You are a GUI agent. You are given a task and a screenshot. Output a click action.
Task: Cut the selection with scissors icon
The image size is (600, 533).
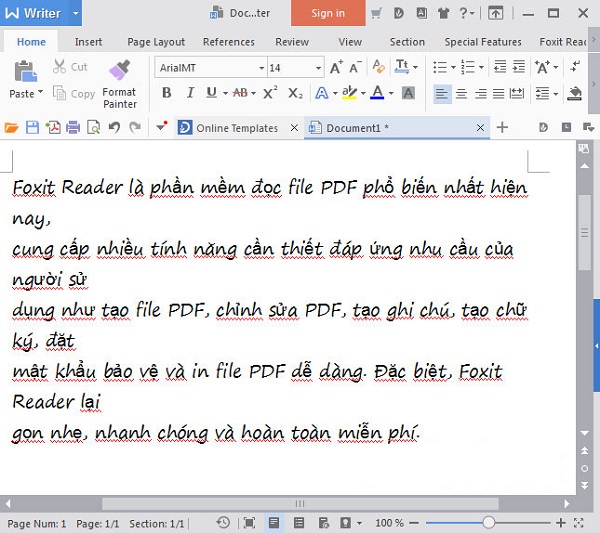pyautogui.click(x=59, y=67)
